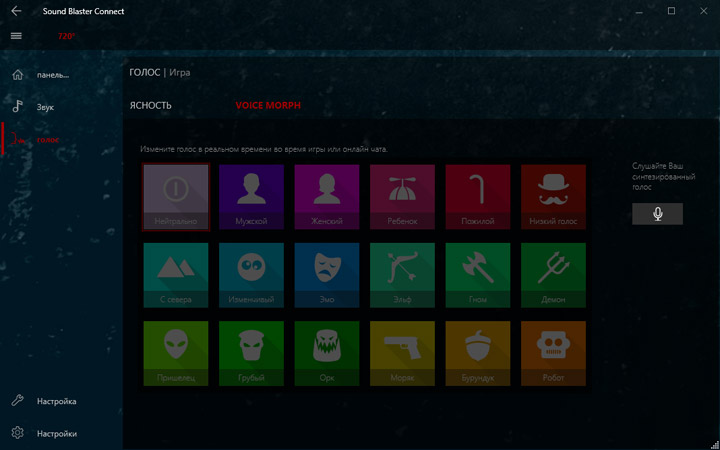Screen dimensions: 720x450
Task: Minimize the Sound Blaster Connect window
Action: [639, 11]
